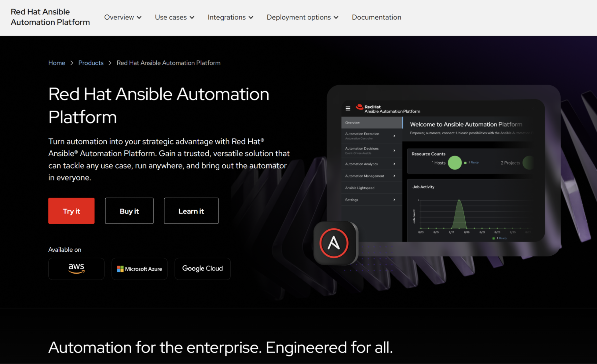This screenshot has height=364, width=597.
Task: Go to Home breadcrumb
Action: (57, 63)
